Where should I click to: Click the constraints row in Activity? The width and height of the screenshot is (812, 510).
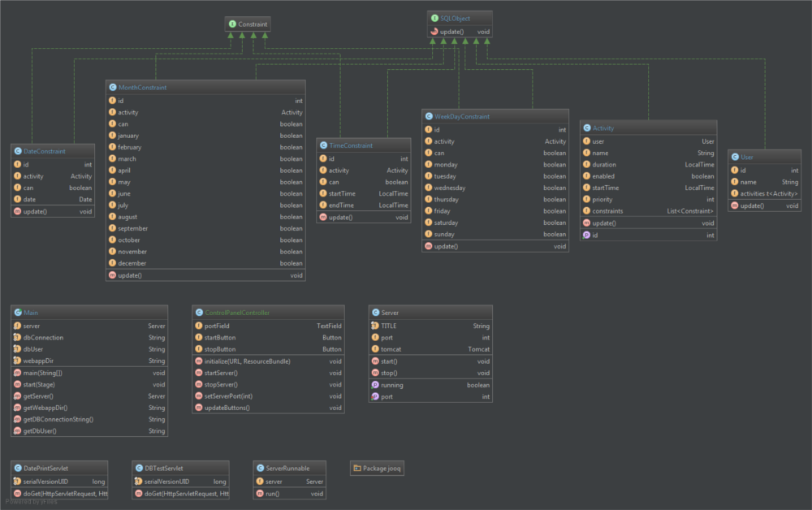pyautogui.click(x=648, y=211)
